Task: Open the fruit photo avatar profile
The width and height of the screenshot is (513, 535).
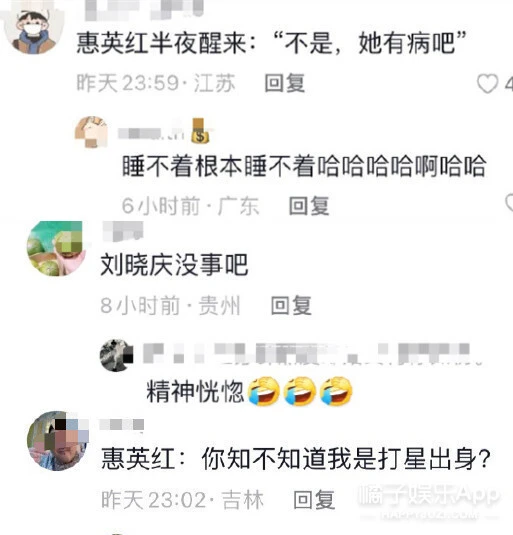Action: (56, 248)
